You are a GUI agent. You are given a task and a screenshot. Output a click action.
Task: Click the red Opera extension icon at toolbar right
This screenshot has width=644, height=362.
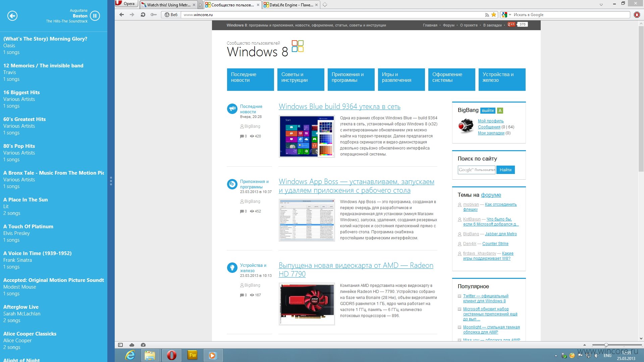pos(637,15)
